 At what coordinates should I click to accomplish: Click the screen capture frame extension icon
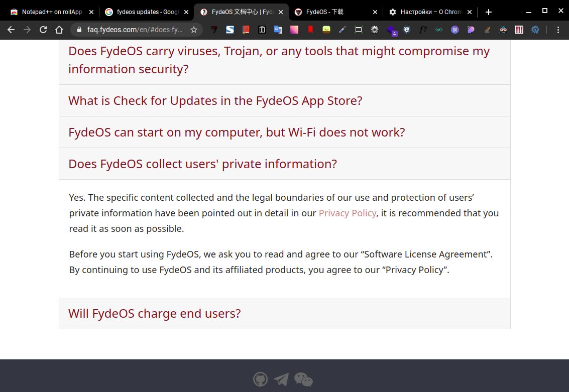[x=359, y=30]
